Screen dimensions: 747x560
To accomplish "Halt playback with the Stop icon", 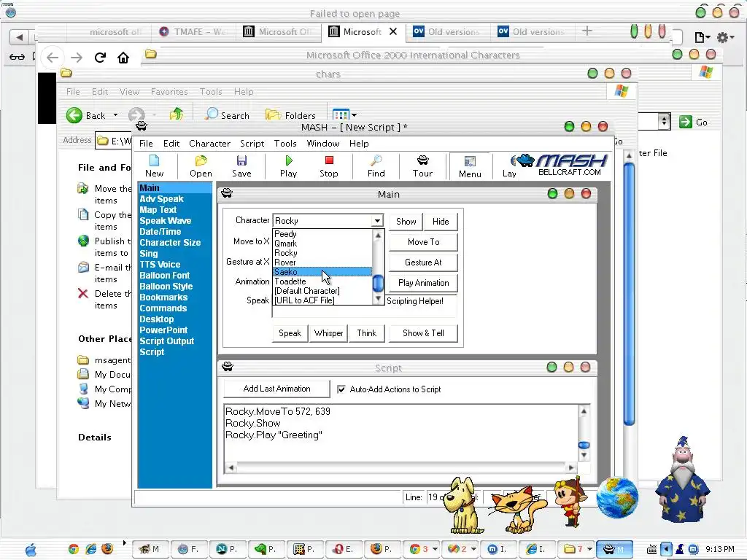I will coord(329,166).
